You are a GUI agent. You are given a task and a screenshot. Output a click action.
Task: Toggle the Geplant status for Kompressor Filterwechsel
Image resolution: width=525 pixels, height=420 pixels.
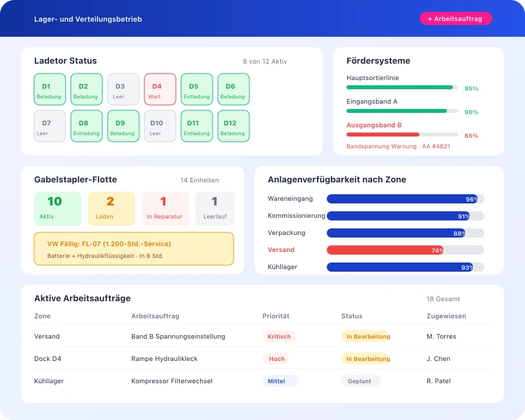[x=360, y=381]
